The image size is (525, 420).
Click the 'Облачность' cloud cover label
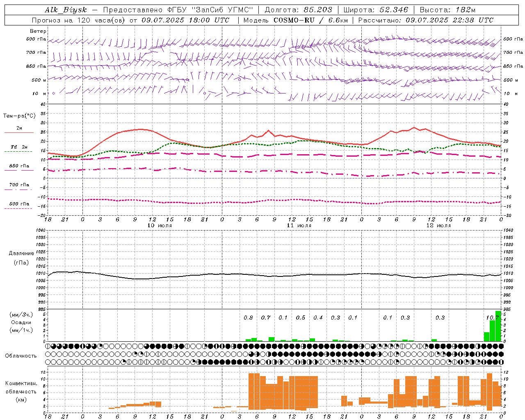[21, 356]
